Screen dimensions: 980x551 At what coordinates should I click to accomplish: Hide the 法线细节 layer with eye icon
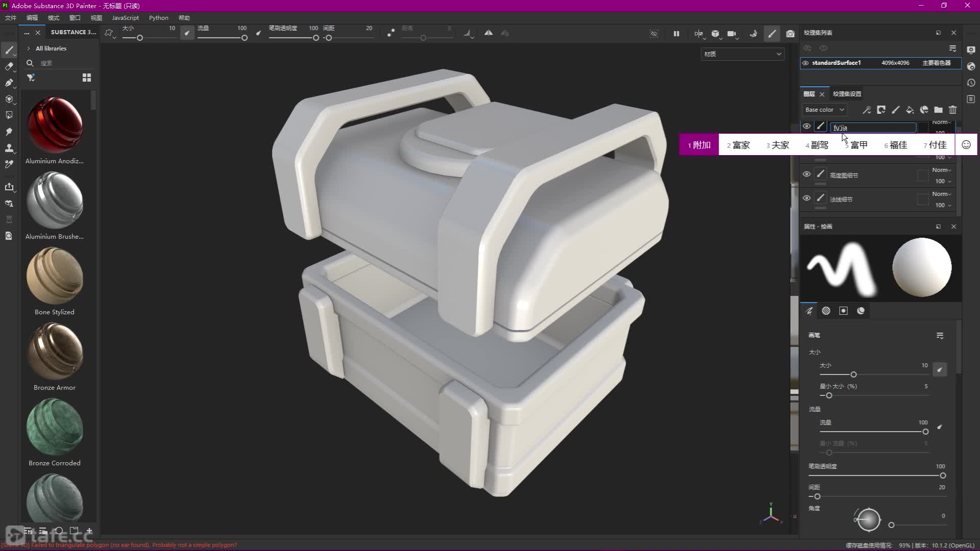pyautogui.click(x=806, y=198)
